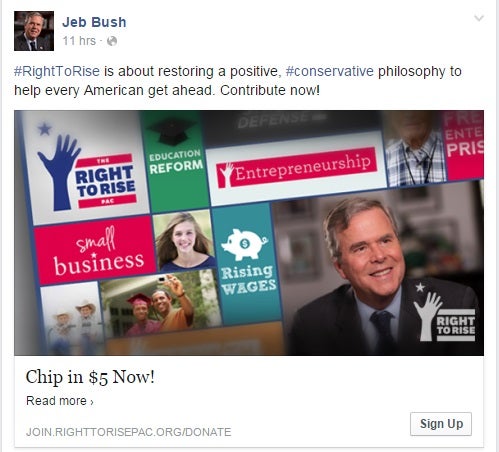Click the red Entrepreneurship banner
Screen dimensions: 499x452
pos(297,168)
